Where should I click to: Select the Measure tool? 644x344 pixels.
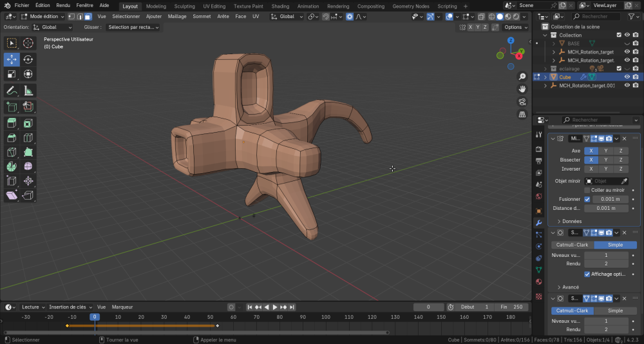click(x=28, y=91)
